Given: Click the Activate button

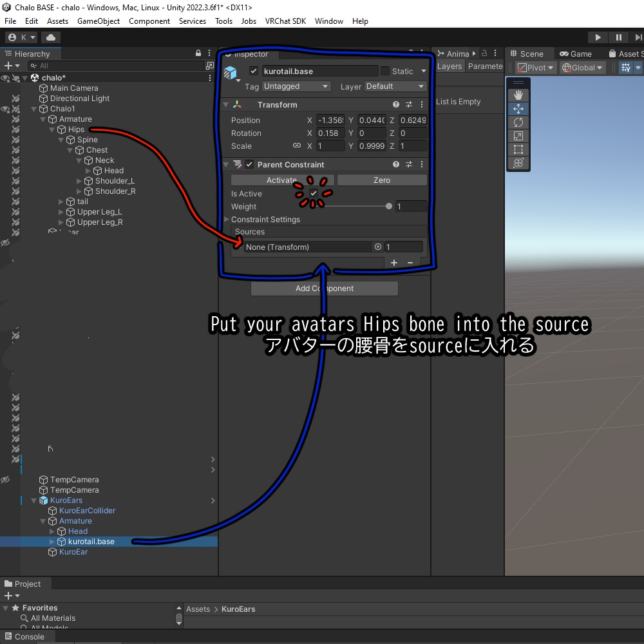Looking at the screenshot, I should 282,180.
